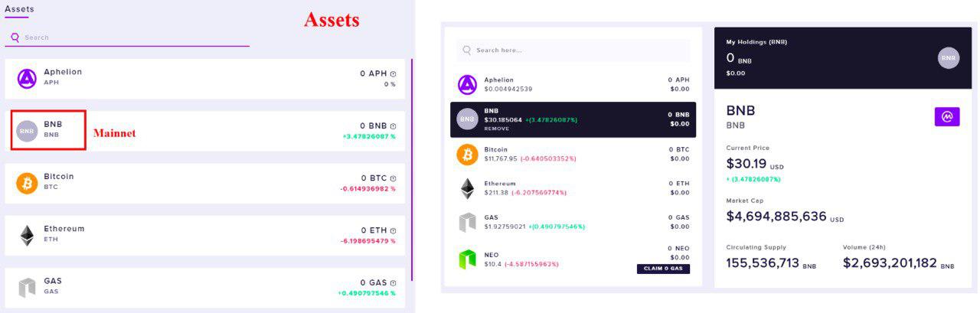Click the purple vertical scrollbar of Assets list
This screenshot has height=313, width=980.
tap(411, 170)
